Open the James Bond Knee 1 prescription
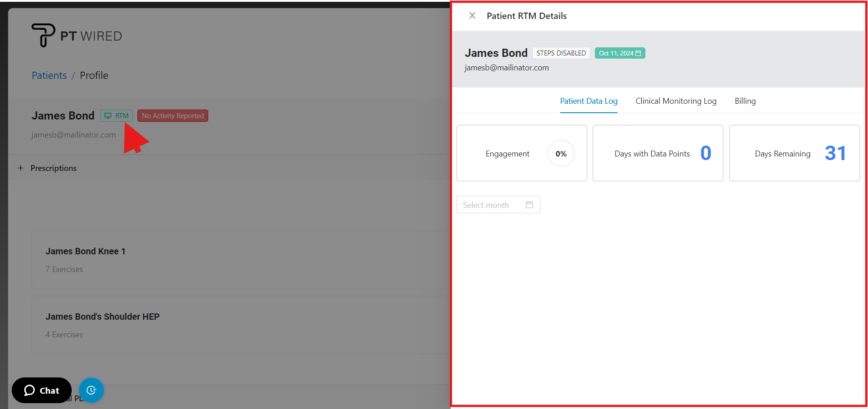Image resolution: width=868 pixels, height=409 pixels. tap(85, 251)
